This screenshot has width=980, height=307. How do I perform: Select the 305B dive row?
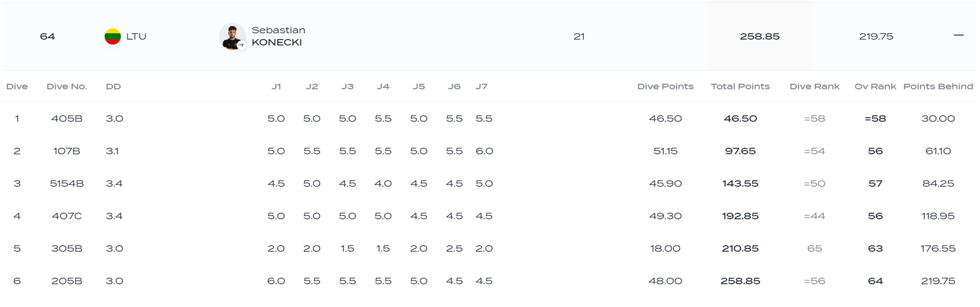67,249
